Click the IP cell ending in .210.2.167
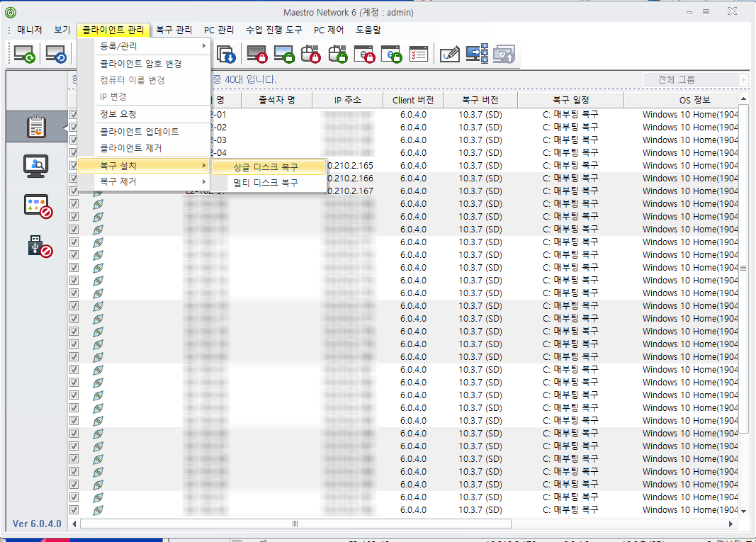 tap(349, 191)
